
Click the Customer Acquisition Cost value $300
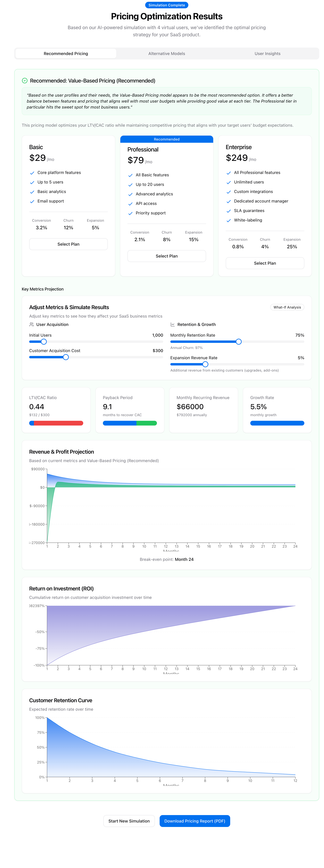coord(158,351)
